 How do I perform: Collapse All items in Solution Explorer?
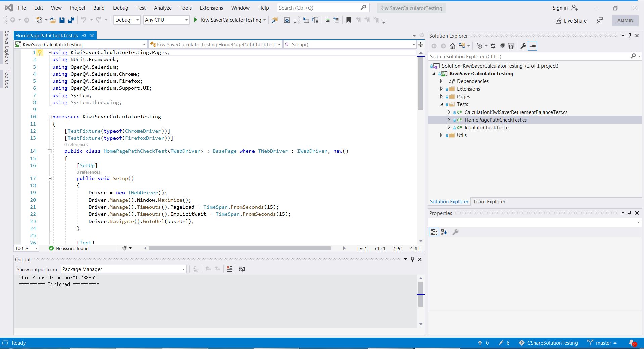[x=502, y=46]
